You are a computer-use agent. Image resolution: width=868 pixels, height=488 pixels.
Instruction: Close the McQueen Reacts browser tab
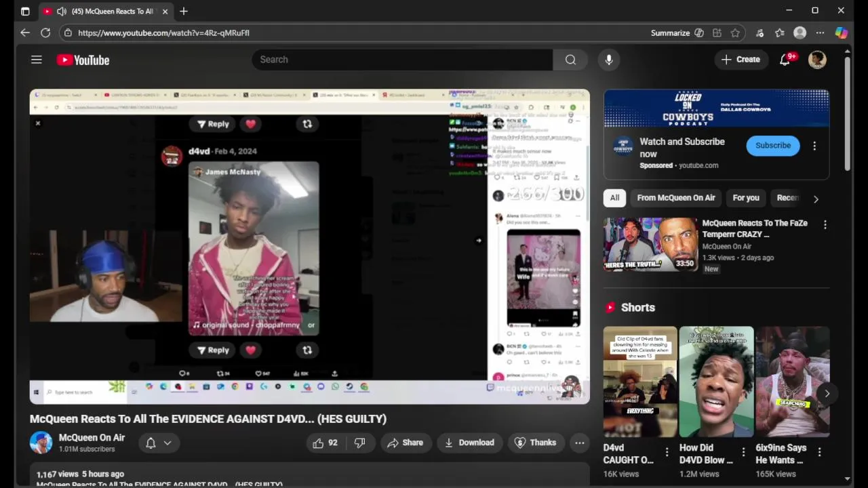(x=165, y=11)
